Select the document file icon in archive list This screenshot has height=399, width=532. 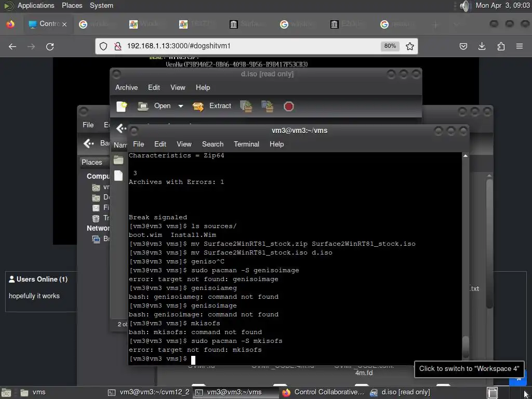(118, 176)
